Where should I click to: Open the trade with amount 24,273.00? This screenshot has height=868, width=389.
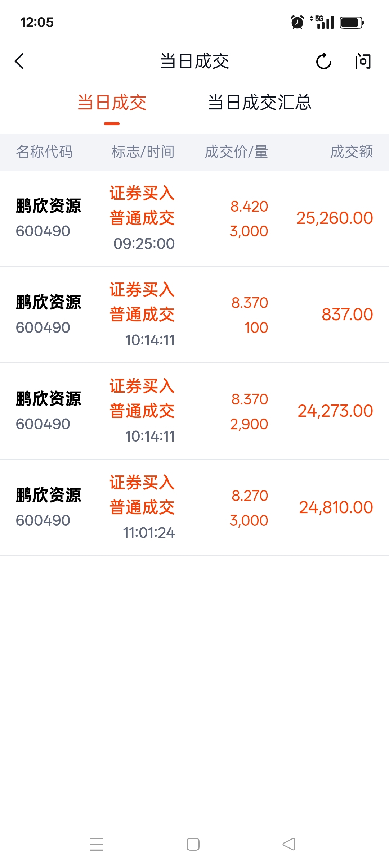tap(194, 411)
